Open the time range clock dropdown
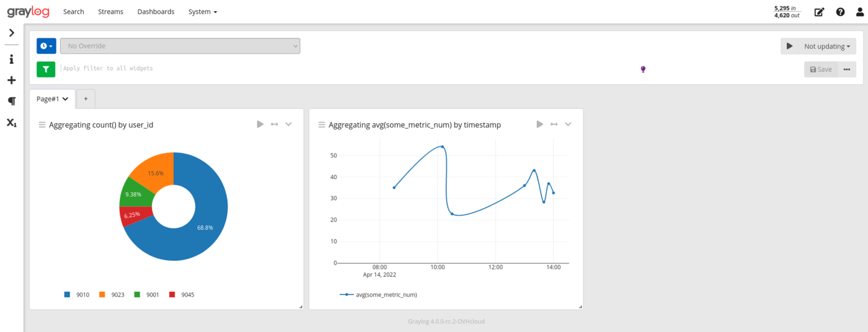The height and width of the screenshot is (332, 868). tap(46, 46)
